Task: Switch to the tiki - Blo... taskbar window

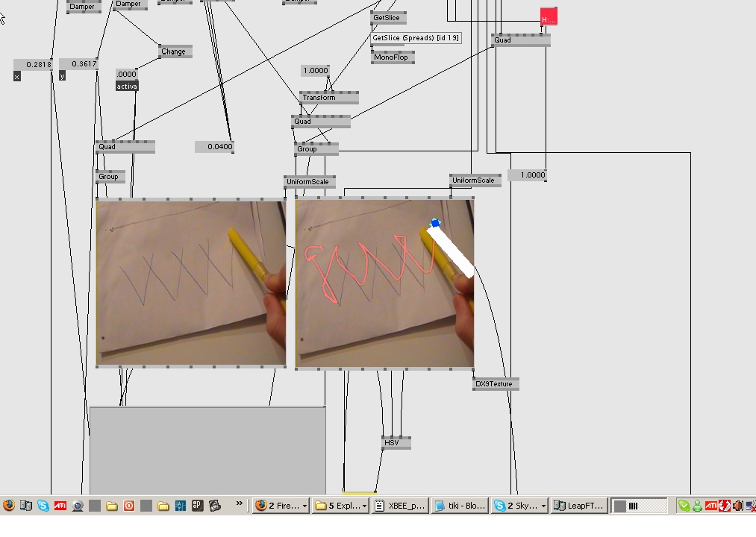Action: click(460, 506)
